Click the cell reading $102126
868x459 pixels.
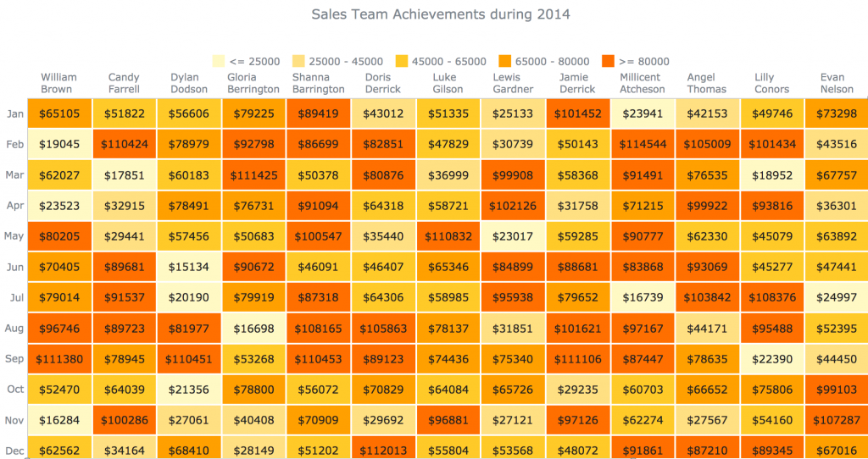click(513, 206)
